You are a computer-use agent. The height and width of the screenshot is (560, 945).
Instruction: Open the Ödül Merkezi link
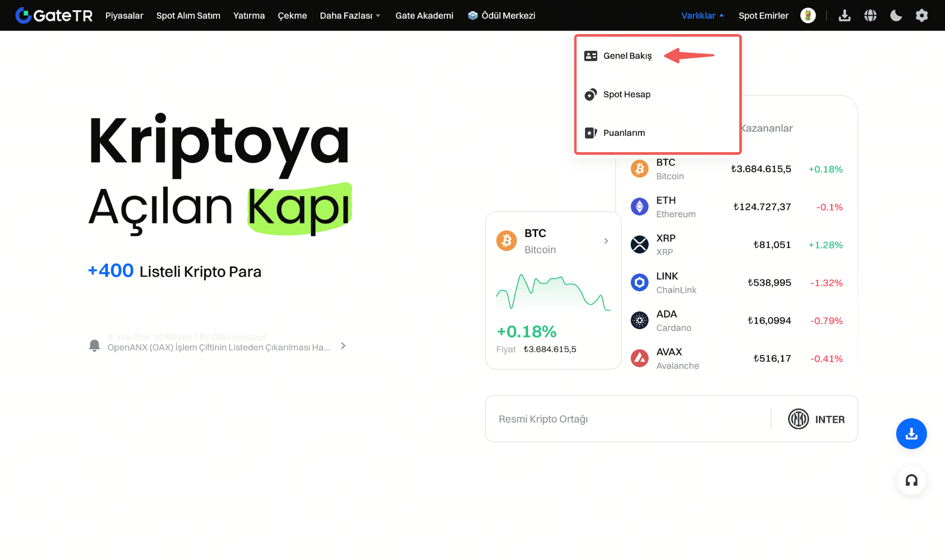[502, 16]
